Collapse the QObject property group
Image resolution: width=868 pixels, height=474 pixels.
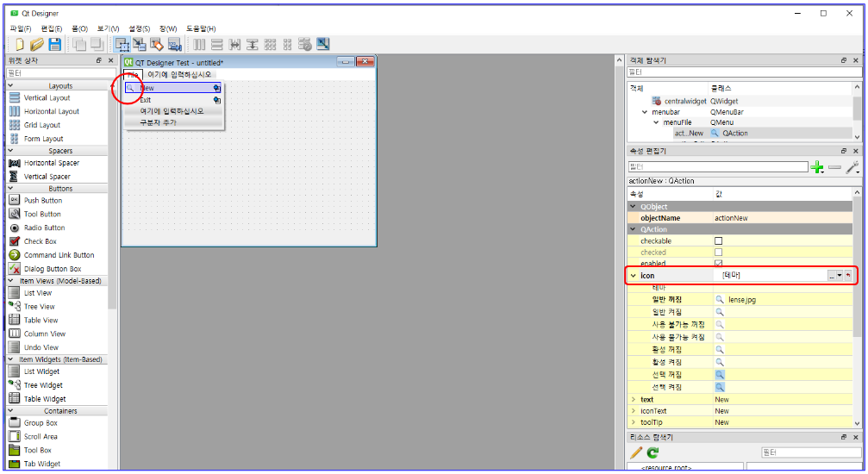[634, 207]
